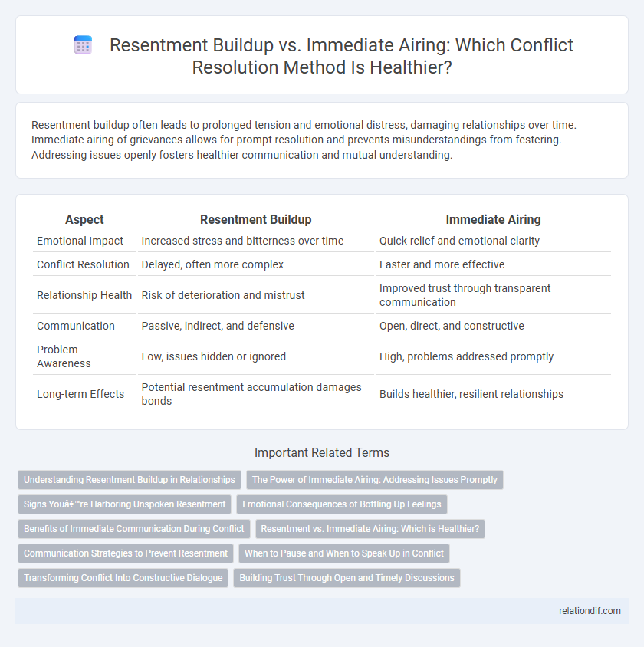This screenshot has width=644, height=647.
Task: Select 'Improved trust through transparent communication' cell
Action: 493,295
